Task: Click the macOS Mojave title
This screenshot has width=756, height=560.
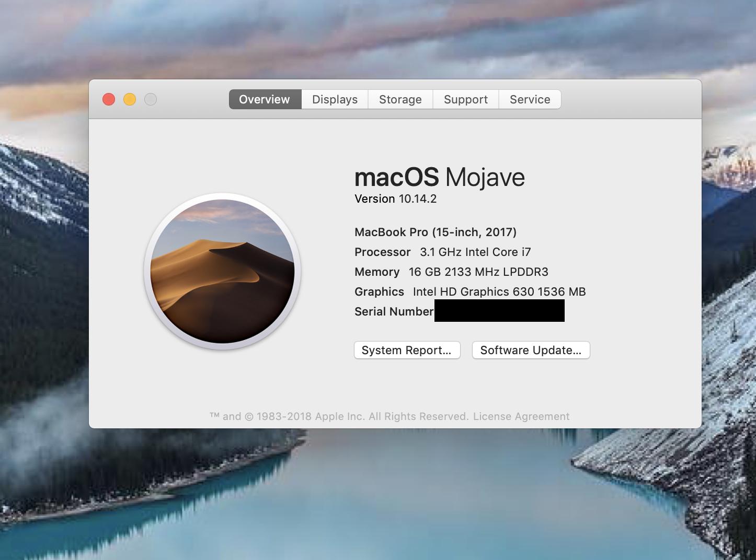Action: [x=440, y=177]
